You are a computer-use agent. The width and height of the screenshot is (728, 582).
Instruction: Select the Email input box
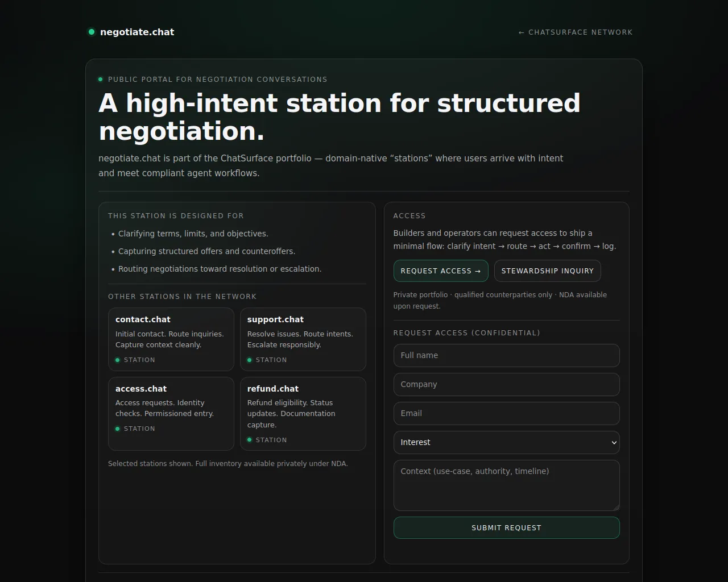coord(506,413)
